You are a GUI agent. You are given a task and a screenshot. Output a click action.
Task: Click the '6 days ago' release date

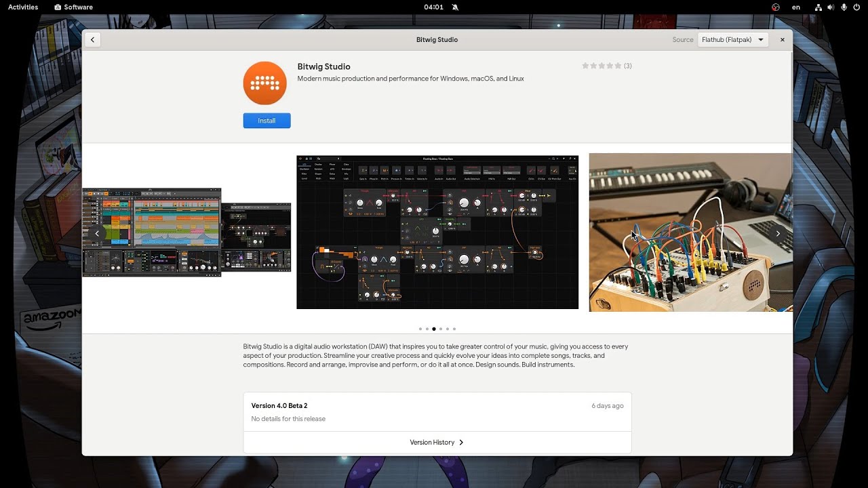point(608,406)
